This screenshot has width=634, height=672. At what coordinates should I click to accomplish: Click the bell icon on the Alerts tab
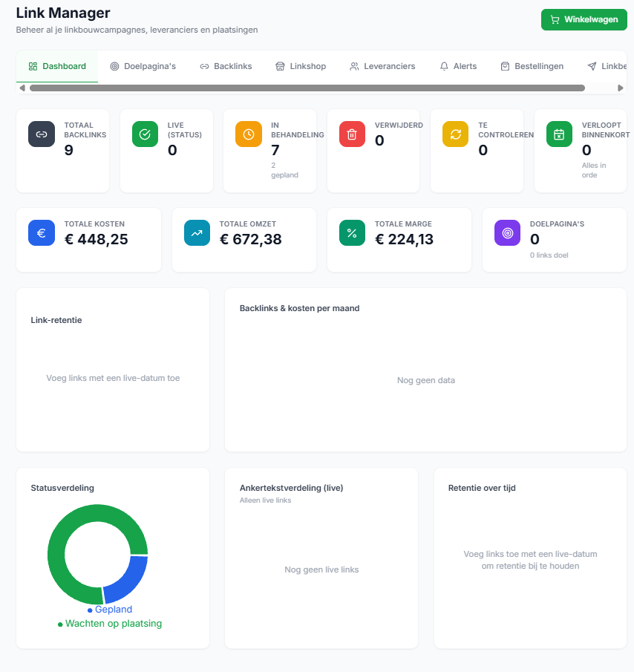[x=444, y=66]
